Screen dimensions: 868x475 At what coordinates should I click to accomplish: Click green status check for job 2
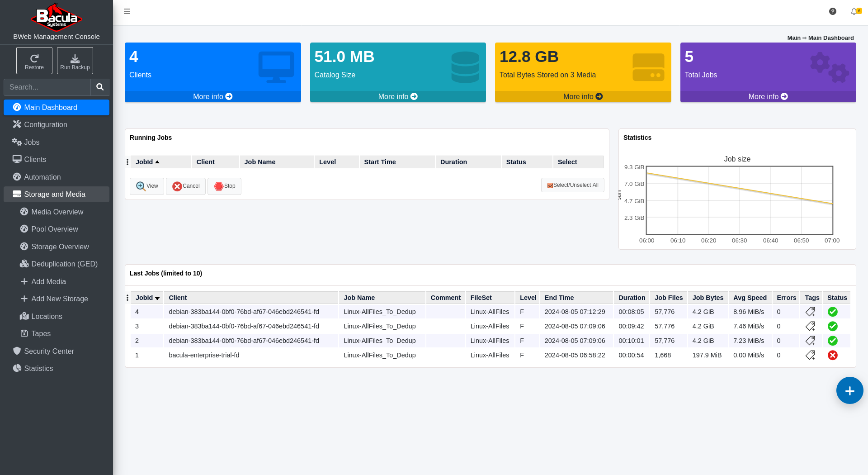point(833,341)
